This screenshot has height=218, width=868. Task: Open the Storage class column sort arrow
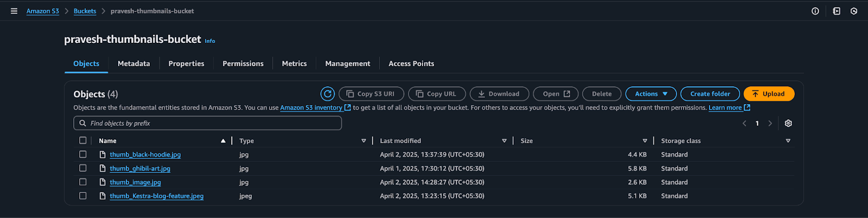788,141
